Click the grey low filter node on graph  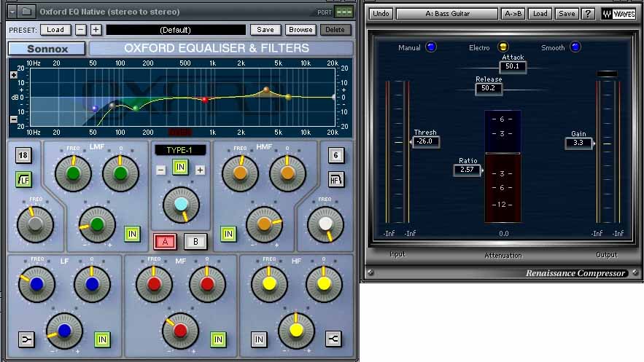[112, 106]
